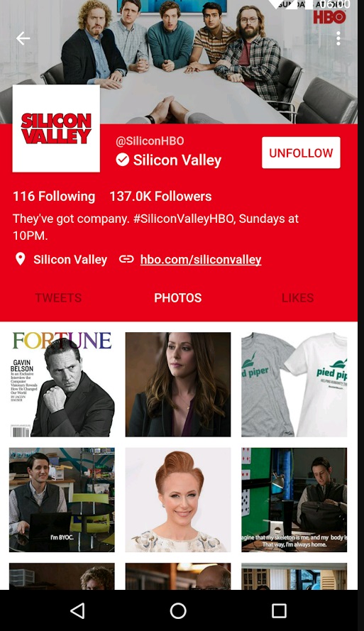Open the hbo.com/siliconvalley link
364x631 pixels.
click(201, 260)
